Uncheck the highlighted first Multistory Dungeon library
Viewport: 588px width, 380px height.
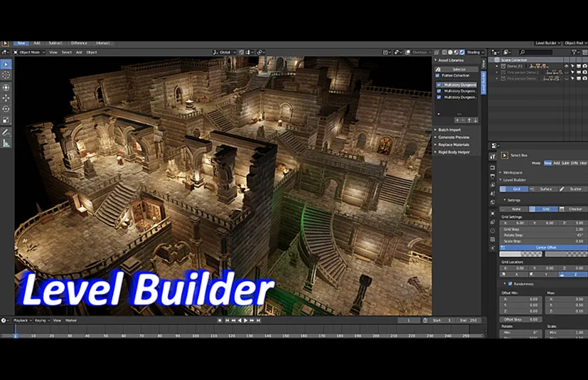pyautogui.click(x=439, y=85)
